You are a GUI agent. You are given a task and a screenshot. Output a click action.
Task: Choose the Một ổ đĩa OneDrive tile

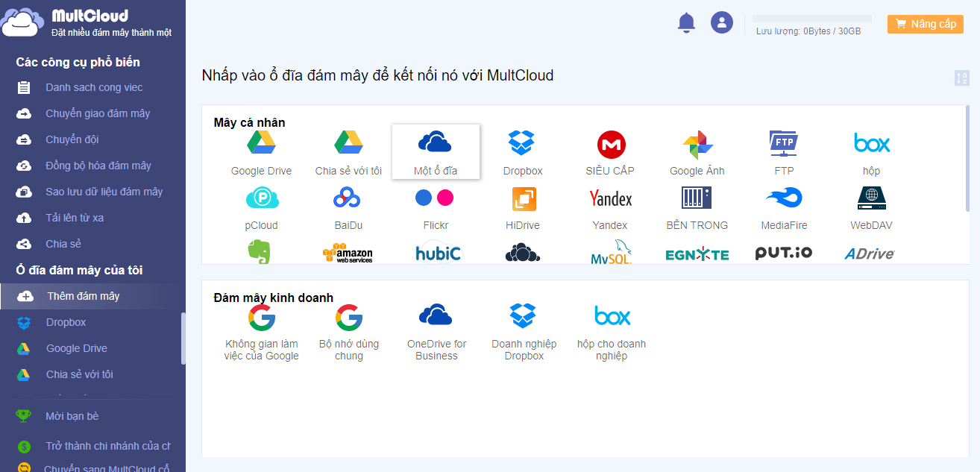pos(436,153)
